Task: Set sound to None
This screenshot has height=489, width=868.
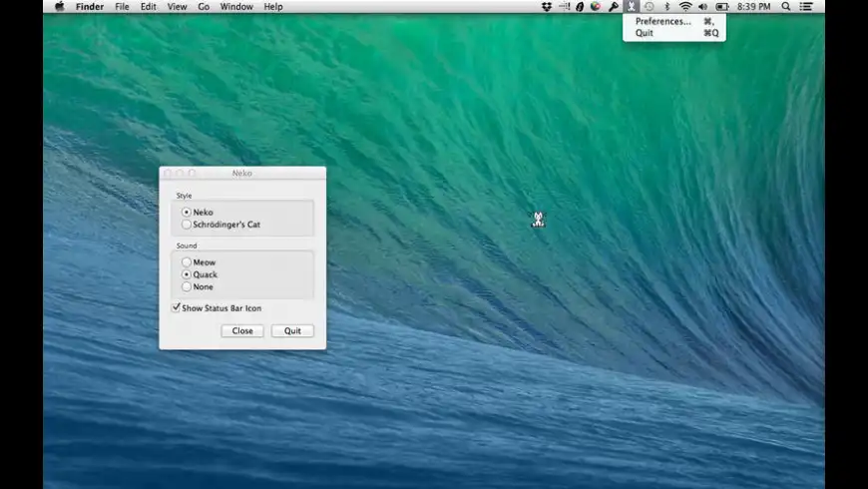Action: (187, 286)
